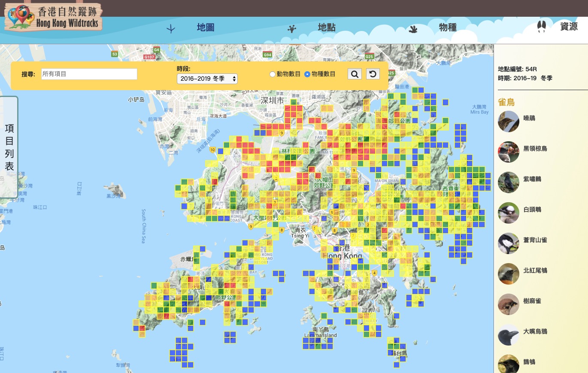The image size is (588, 373).
Task: Click the 鵲鴝 bird thumbnail
Action: (509, 364)
